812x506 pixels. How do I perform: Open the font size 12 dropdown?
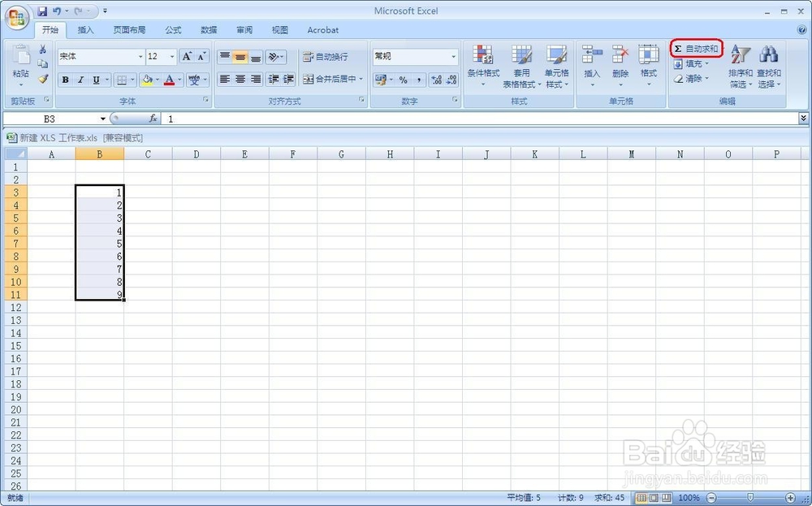tap(172, 57)
